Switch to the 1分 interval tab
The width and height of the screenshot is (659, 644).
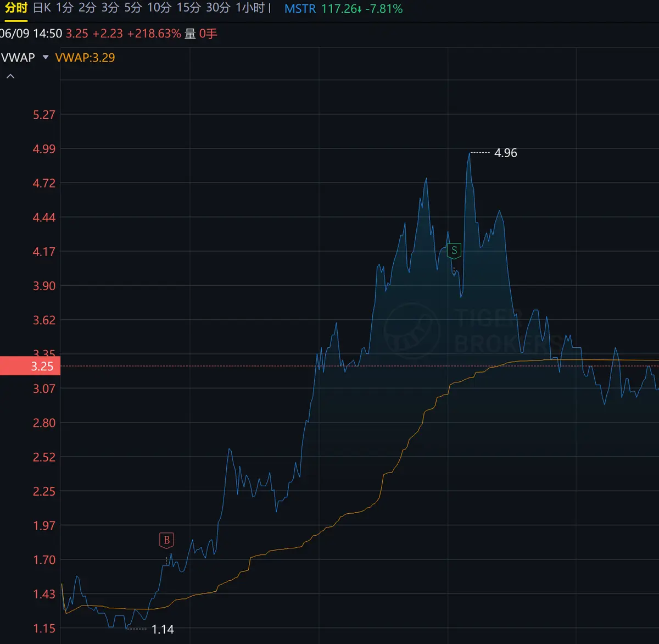64,8
